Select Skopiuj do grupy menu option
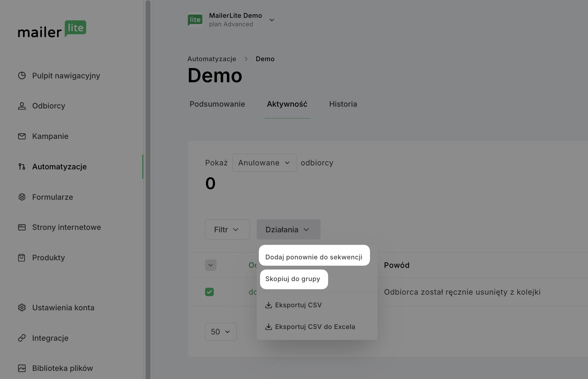The image size is (588, 379). pos(293,279)
